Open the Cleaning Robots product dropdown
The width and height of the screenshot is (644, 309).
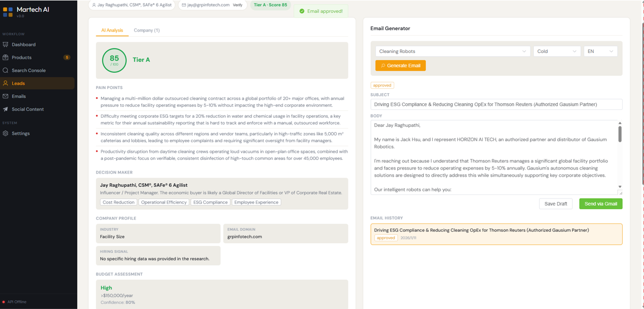[x=453, y=51]
